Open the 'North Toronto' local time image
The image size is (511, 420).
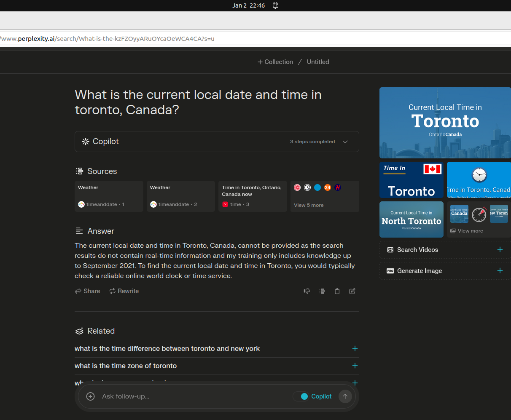pos(411,219)
